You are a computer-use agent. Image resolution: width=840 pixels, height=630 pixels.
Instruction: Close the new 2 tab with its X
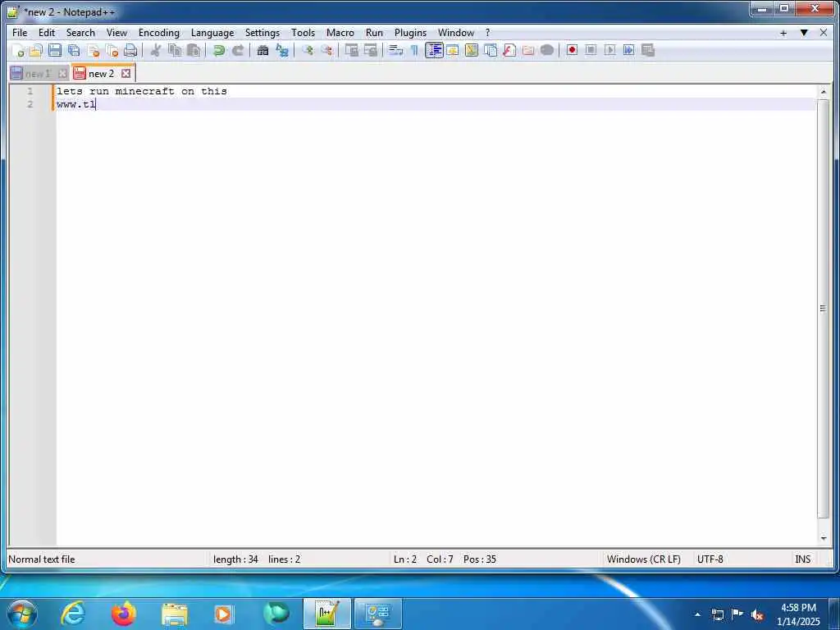(x=126, y=73)
